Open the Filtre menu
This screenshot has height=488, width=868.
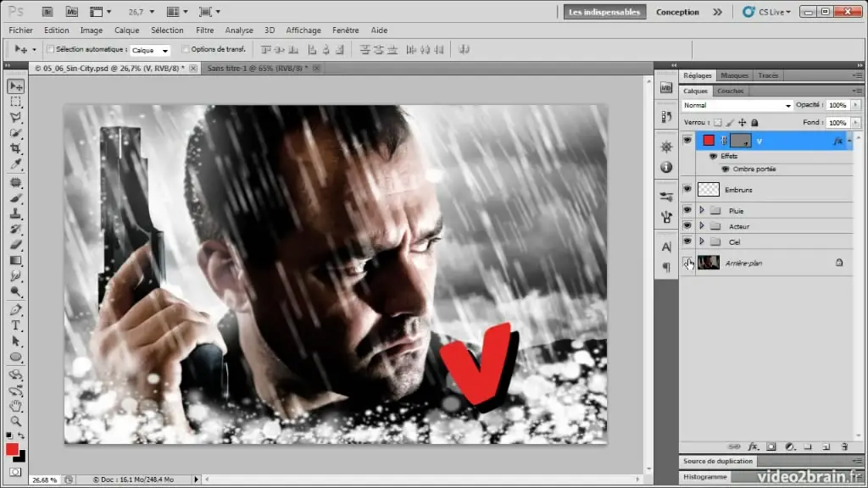coord(205,30)
